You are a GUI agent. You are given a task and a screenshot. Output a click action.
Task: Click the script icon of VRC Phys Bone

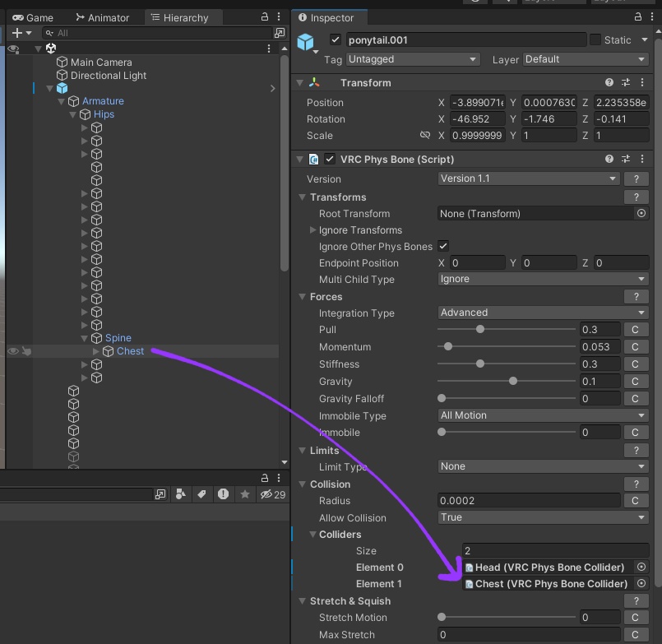click(313, 160)
